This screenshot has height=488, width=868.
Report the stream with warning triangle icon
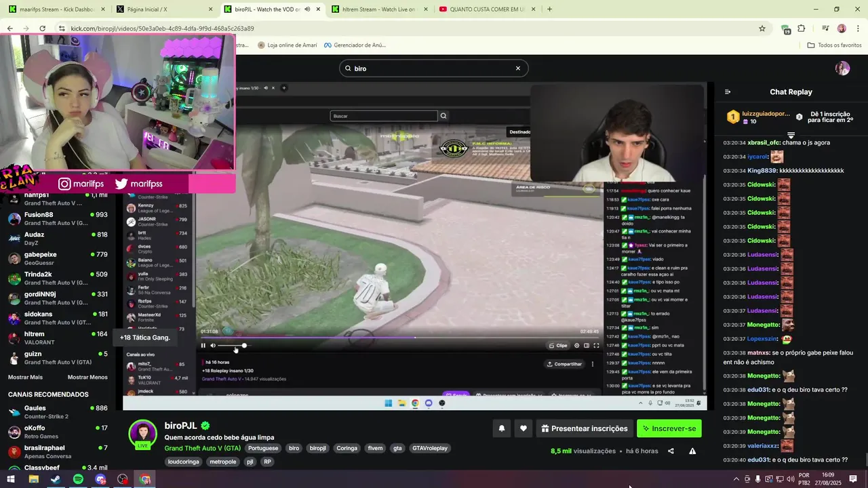click(x=692, y=451)
